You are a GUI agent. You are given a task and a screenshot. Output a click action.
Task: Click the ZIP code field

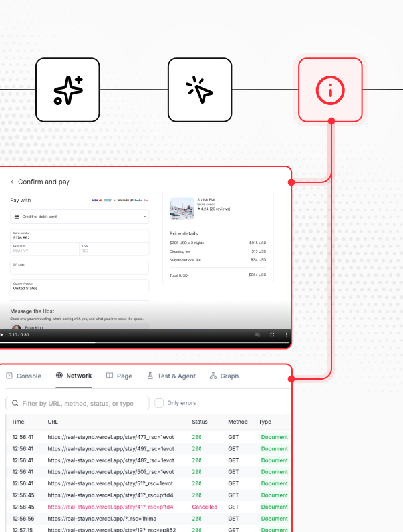(x=79, y=267)
